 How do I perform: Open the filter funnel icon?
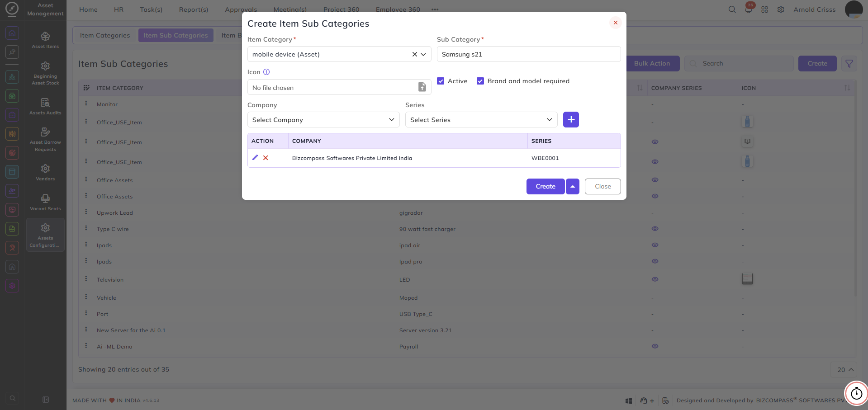point(849,64)
